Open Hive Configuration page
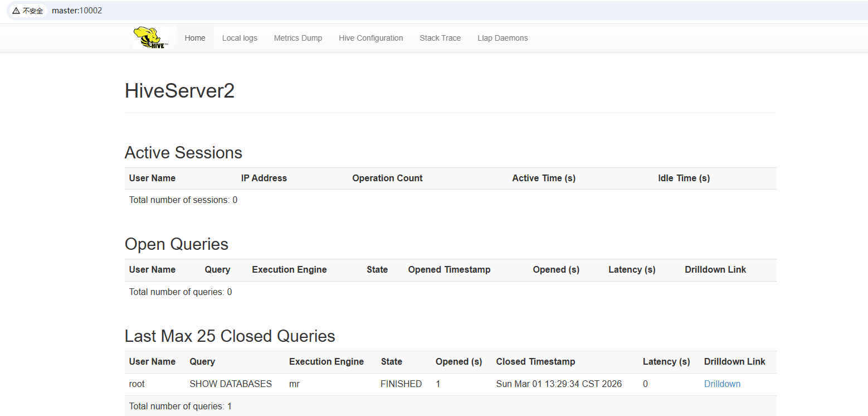This screenshot has width=868, height=416. [371, 38]
